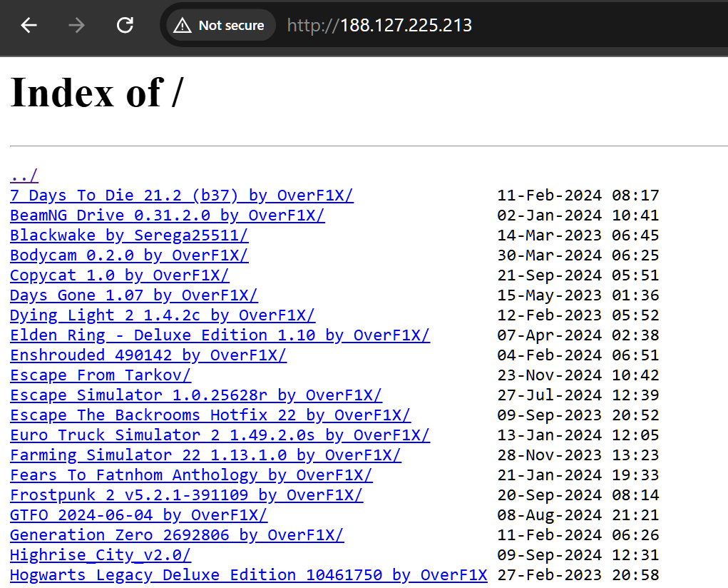Viewport: 728px width, 588px height.
Task: Open Euro Truck Simulator 2 folder
Action: 220,435
